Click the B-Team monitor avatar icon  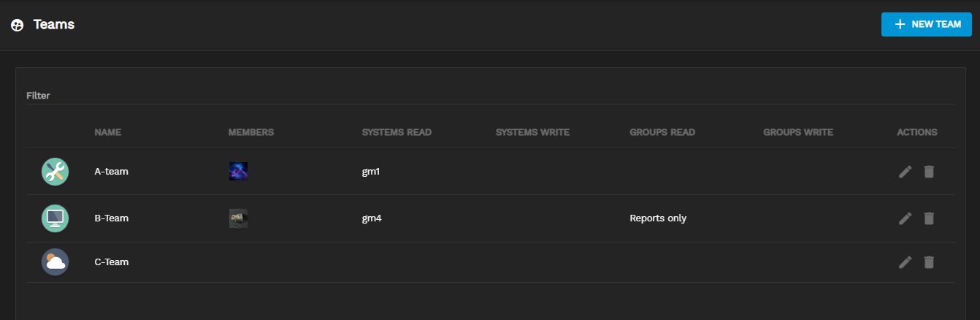(x=55, y=218)
